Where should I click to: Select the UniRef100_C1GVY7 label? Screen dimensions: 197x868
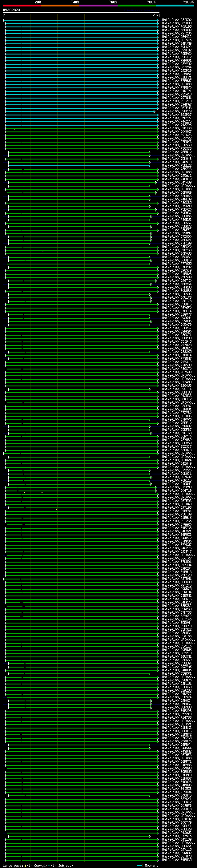[176, 314]
